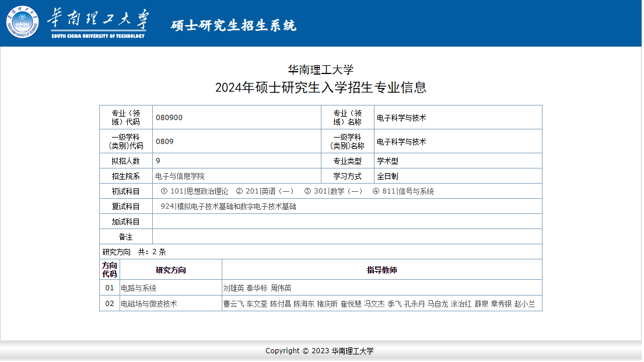
Task: Click advisor name 周伟英
Action: tap(281, 289)
